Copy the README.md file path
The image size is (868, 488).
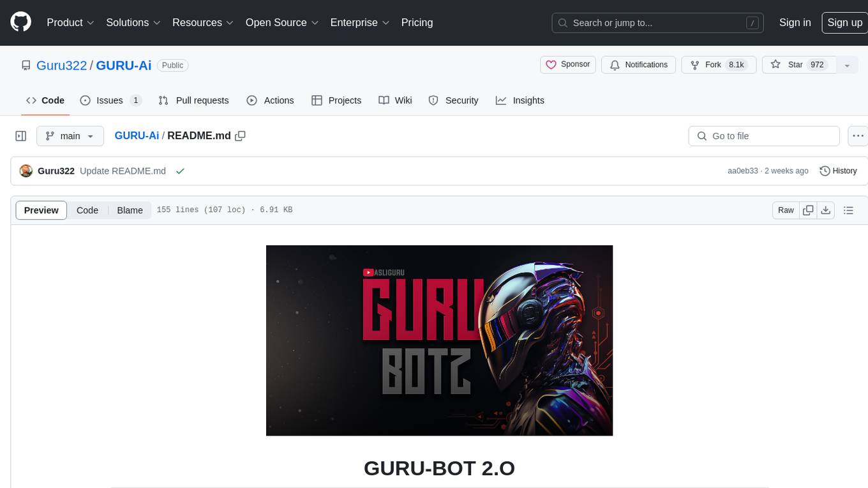tap(240, 136)
